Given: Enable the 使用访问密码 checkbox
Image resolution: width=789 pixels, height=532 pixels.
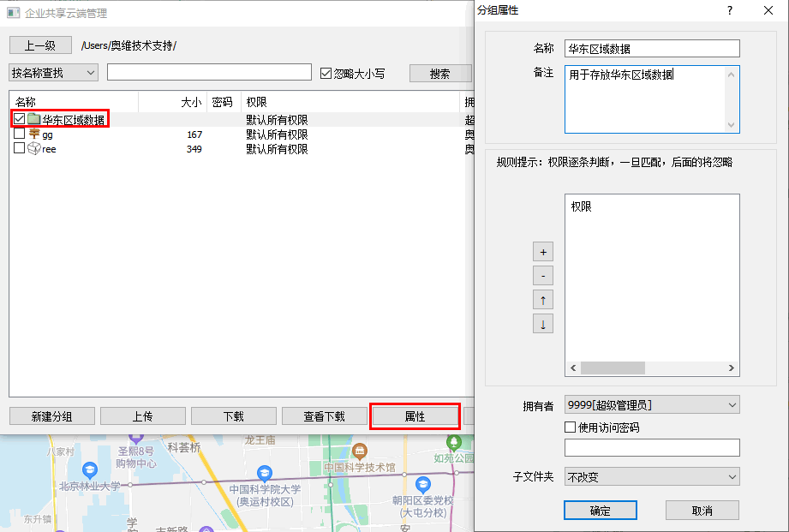Looking at the screenshot, I should tap(571, 427).
